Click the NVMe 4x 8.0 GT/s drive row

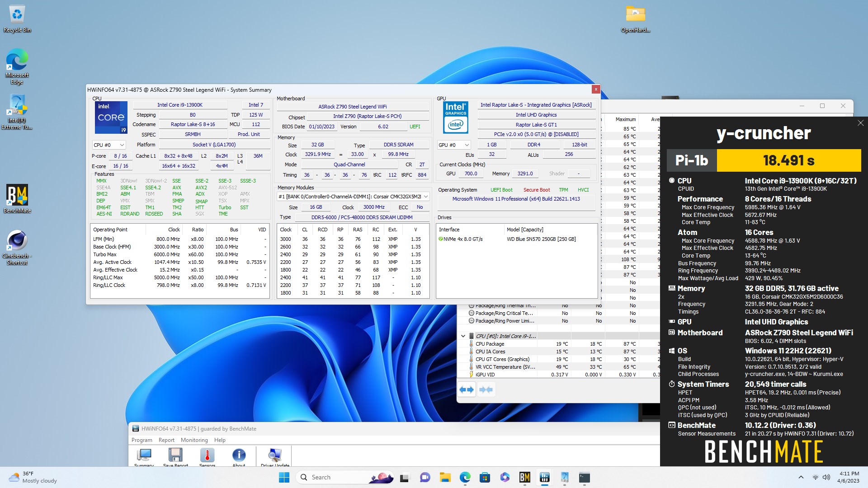pyautogui.click(x=517, y=239)
